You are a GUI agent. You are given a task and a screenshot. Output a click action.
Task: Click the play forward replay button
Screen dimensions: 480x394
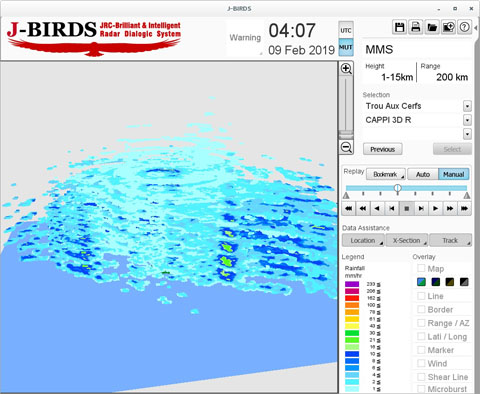click(x=435, y=208)
